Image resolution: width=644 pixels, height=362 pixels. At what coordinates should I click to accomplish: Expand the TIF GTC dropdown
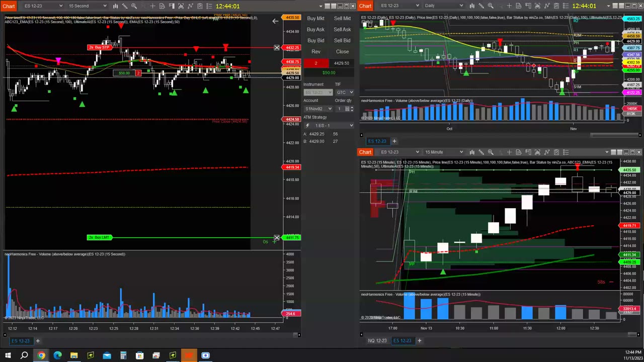pyautogui.click(x=345, y=93)
